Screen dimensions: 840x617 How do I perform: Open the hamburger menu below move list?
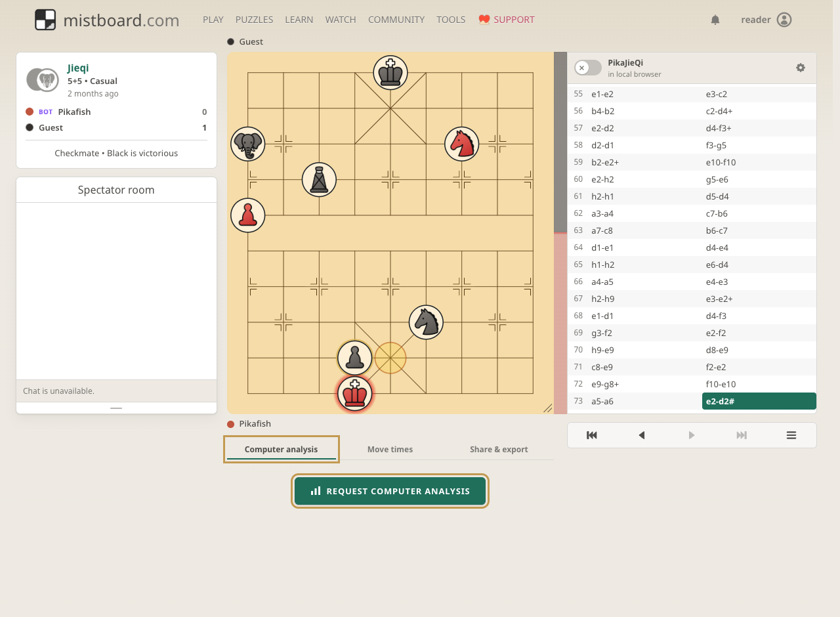(791, 435)
